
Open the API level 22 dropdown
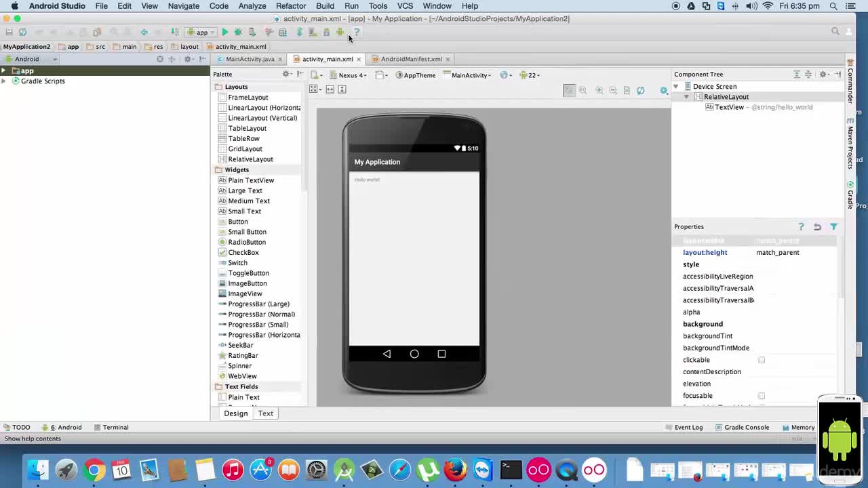click(530, 75)
